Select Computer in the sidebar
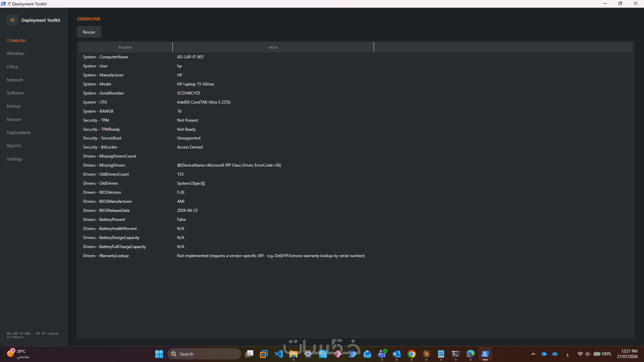Screen dimensions: 644x362 click(x=16, y=40)
